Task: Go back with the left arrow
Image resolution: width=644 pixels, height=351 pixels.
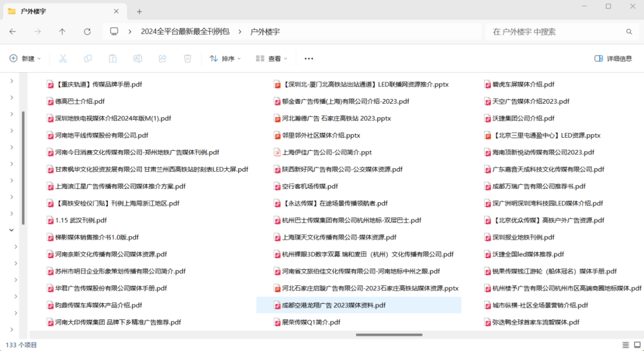Action: (13, 32)
